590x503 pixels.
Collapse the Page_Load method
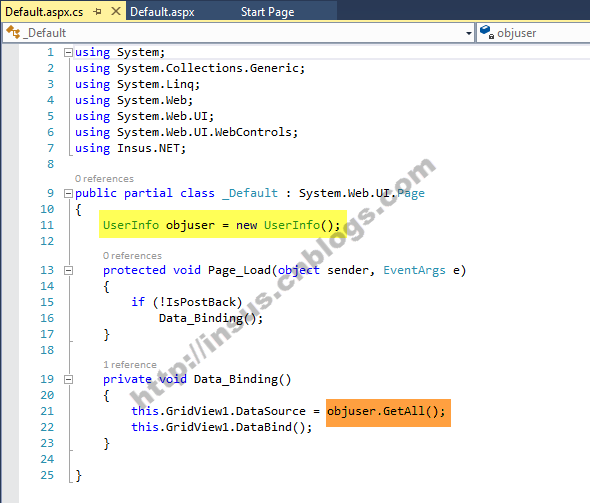click(68, 270)
